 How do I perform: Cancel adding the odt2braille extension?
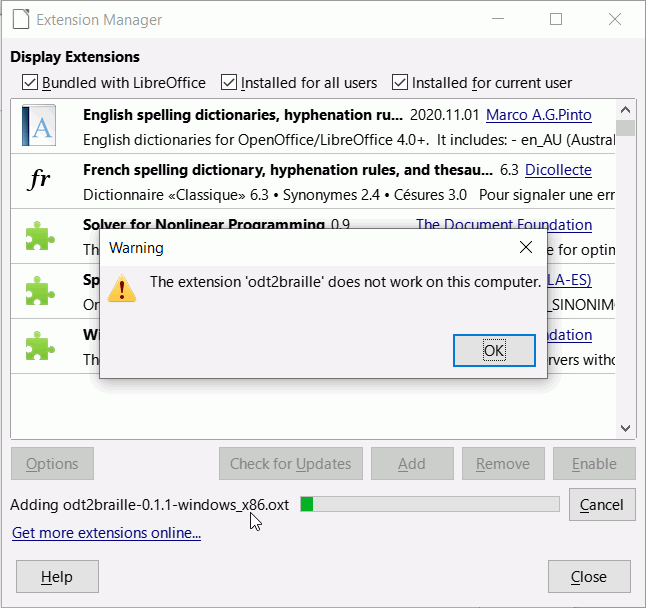[602, 505]
